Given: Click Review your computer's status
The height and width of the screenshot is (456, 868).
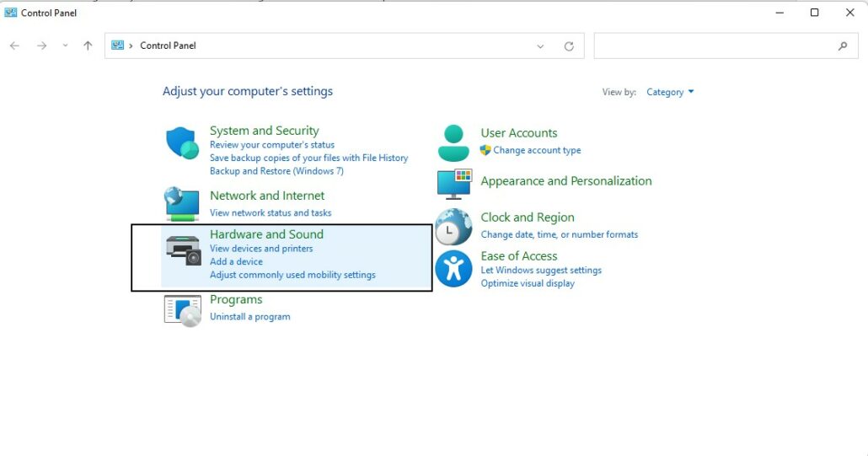Looking at the screenshot, I should (x=272, y=145).
